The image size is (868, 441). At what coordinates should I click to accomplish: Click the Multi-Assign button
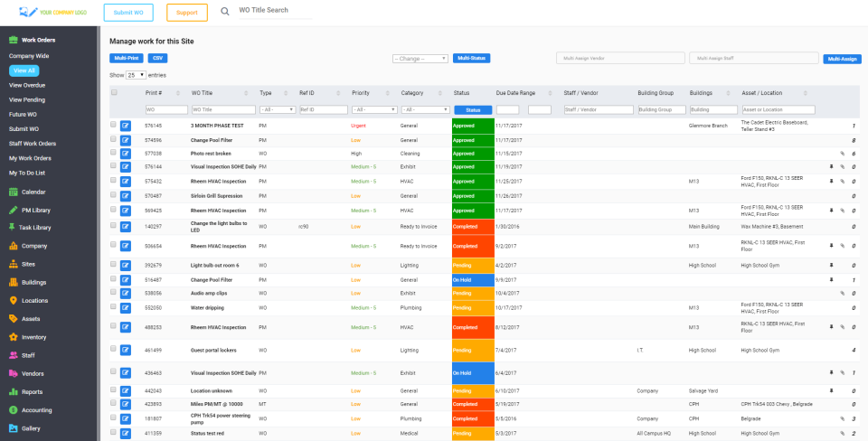coord(842,59)
